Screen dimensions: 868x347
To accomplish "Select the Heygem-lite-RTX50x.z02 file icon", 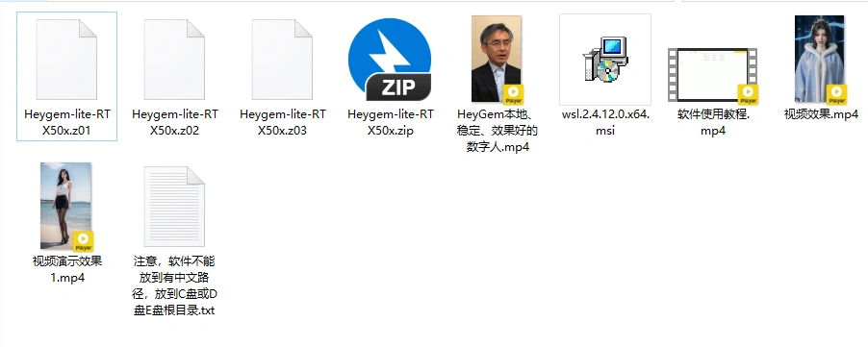I will point(174,60).
